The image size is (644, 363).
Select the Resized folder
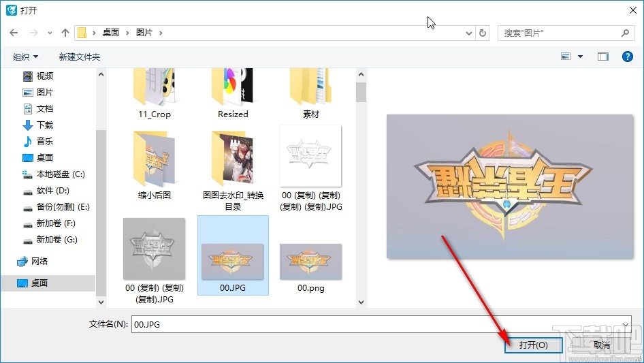tap(232, 95)
